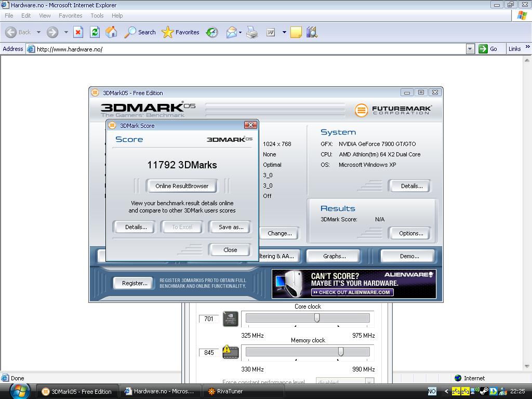Open the View menu
The width and height of the screenshot is (532, 399).
tap(45, 16)
